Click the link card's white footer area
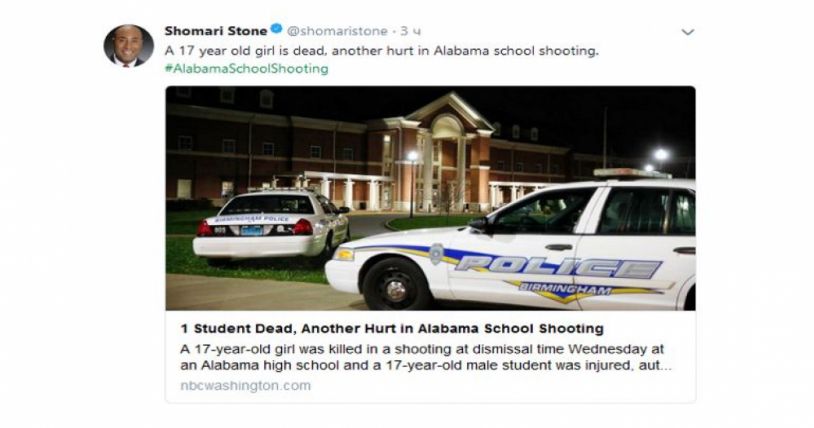The height and width of the screenshot is (428, 814). click(430, 356)
